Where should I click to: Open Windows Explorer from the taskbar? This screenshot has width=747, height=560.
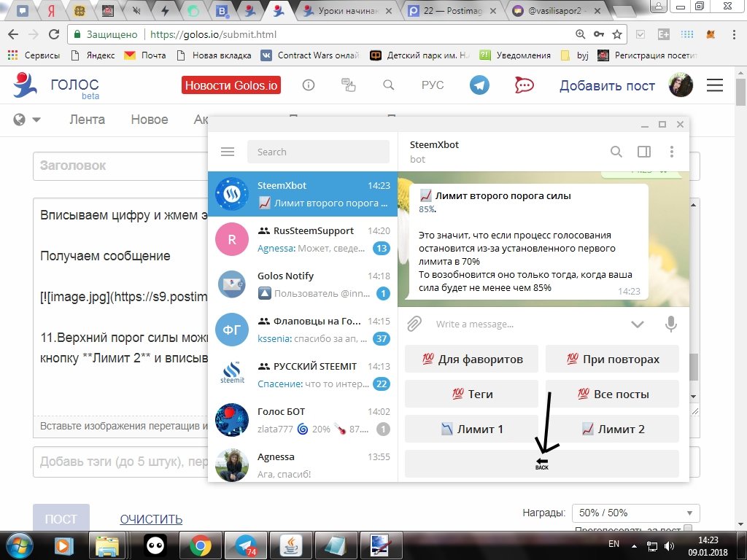point(108,545)
